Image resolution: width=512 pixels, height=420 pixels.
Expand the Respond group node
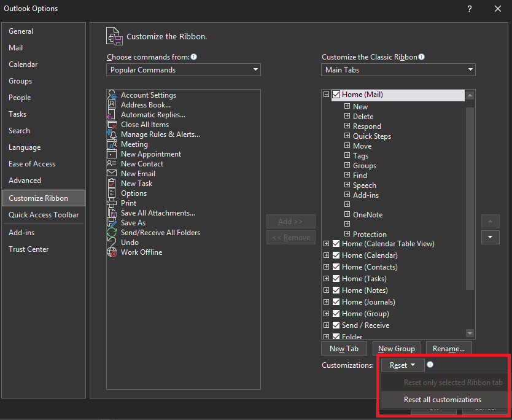(347, 126)
